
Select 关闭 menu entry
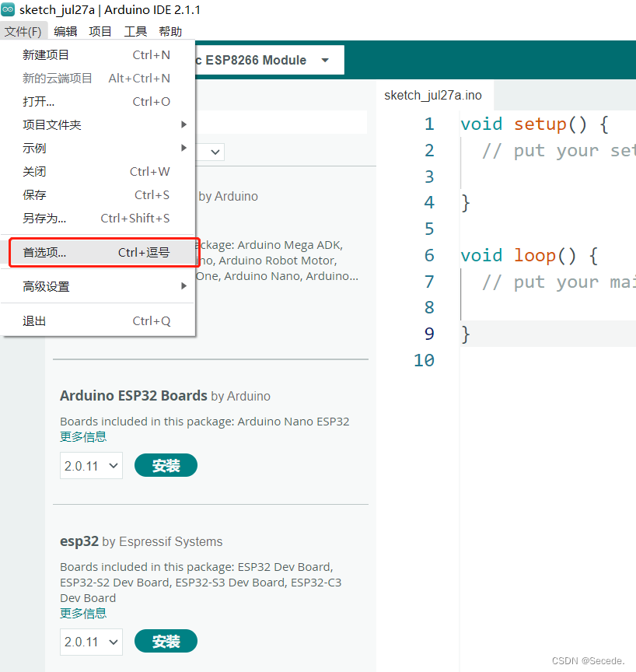coord(98,171)
